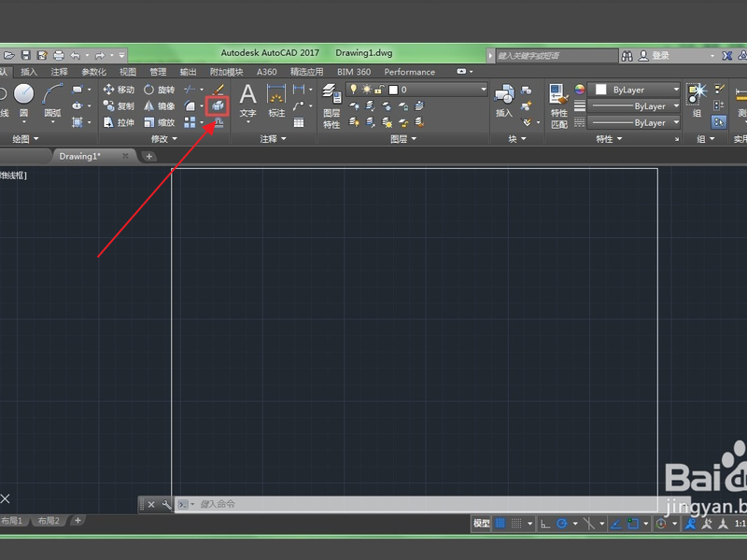747x560 pixels.
Task: Select the Move (移动) tool
Action: coord(119,90)
